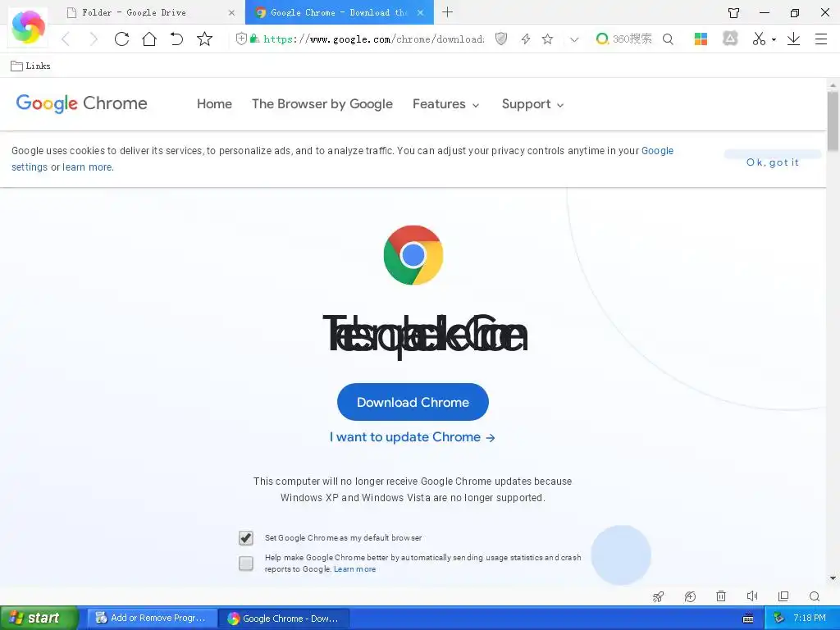840x630 pixels.
Task: Open the home page icon
Action: (x=149, y=39)
